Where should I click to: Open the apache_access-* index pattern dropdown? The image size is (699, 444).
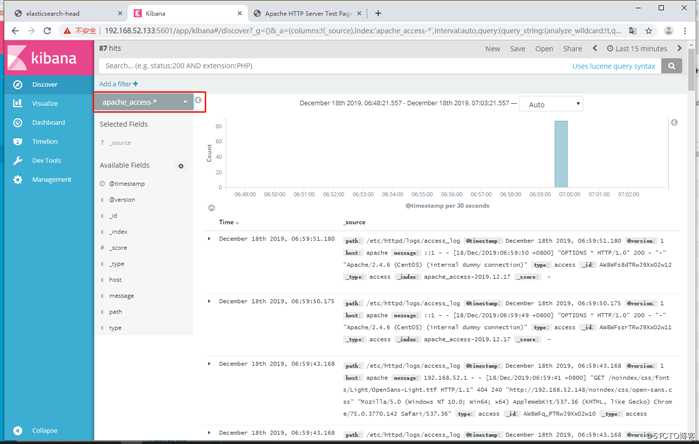tap(144, 102)
